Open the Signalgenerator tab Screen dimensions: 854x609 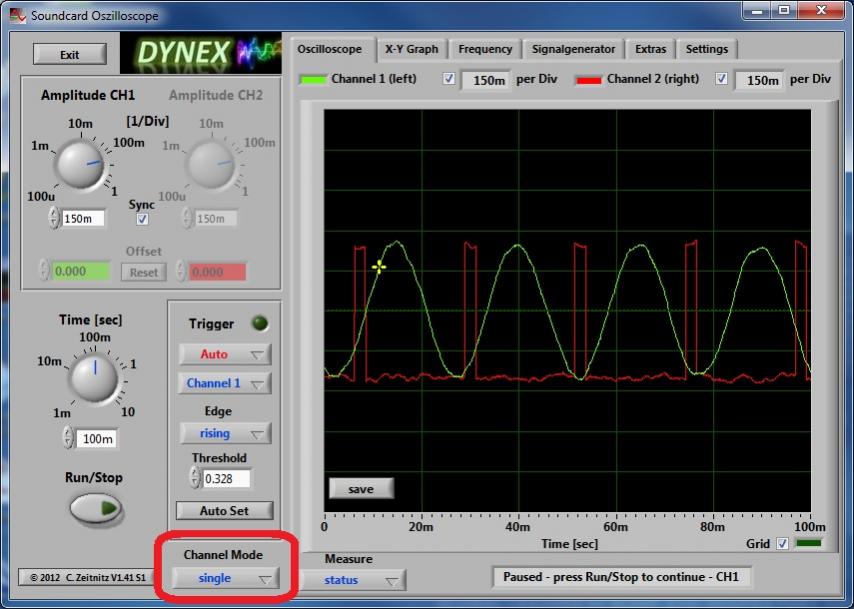pyautogui.click(x=574, y=49)
